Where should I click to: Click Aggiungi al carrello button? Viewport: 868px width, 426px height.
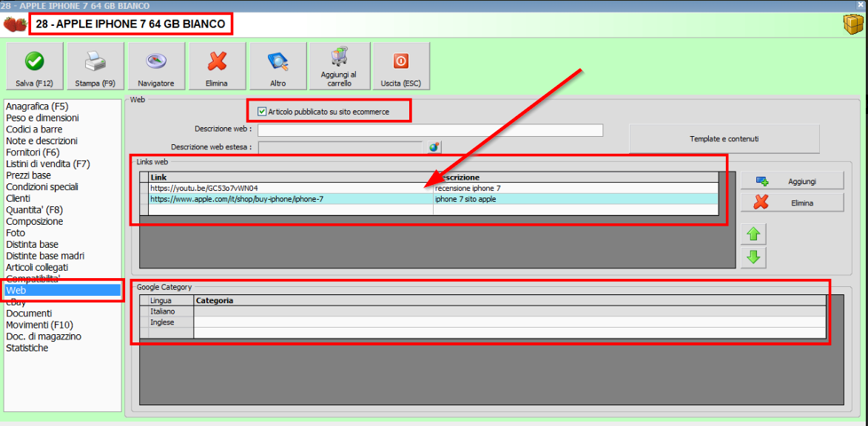point(340,66)
